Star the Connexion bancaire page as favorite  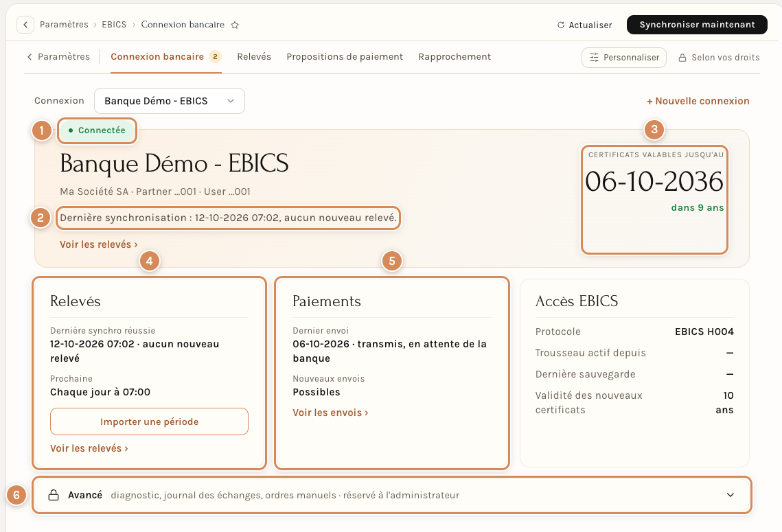(235, 25)
